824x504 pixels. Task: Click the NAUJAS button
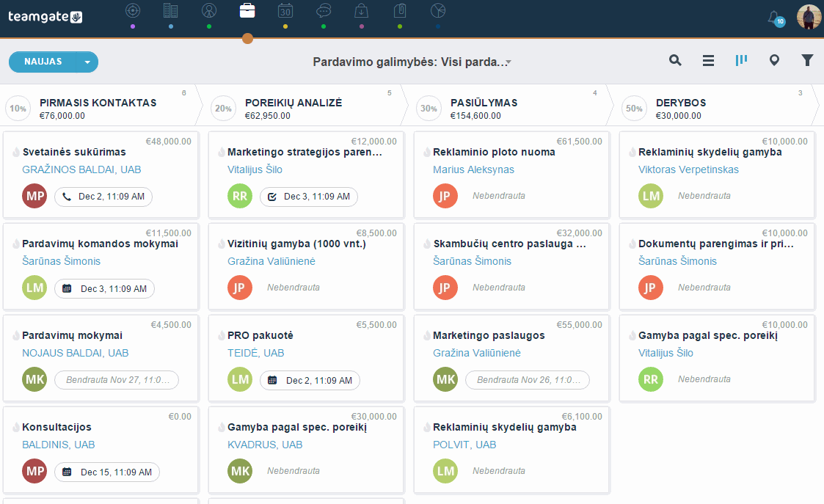click(x=43, y=62)
